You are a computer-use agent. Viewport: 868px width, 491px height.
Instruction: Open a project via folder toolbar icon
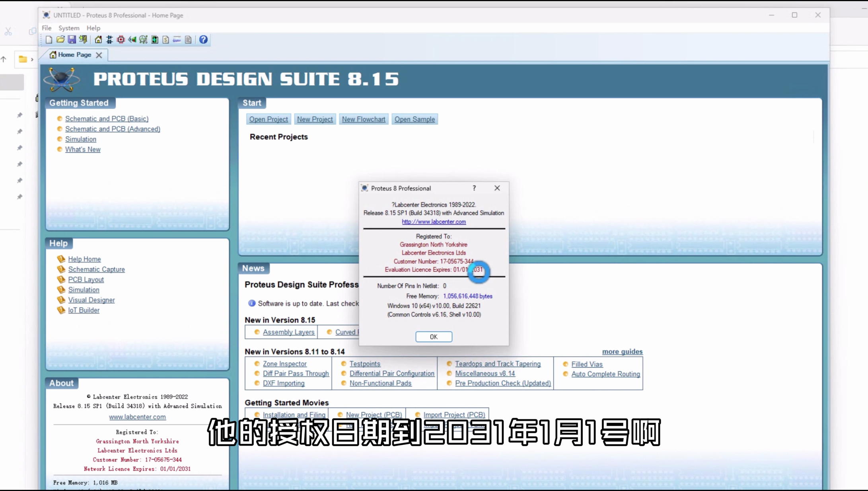pyautogui.click(x=60, y=40)
